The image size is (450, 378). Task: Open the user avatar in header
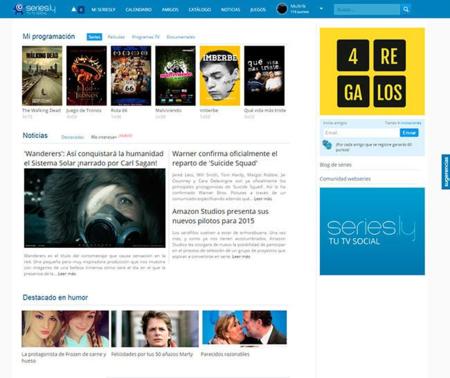[x=282, y=9]
